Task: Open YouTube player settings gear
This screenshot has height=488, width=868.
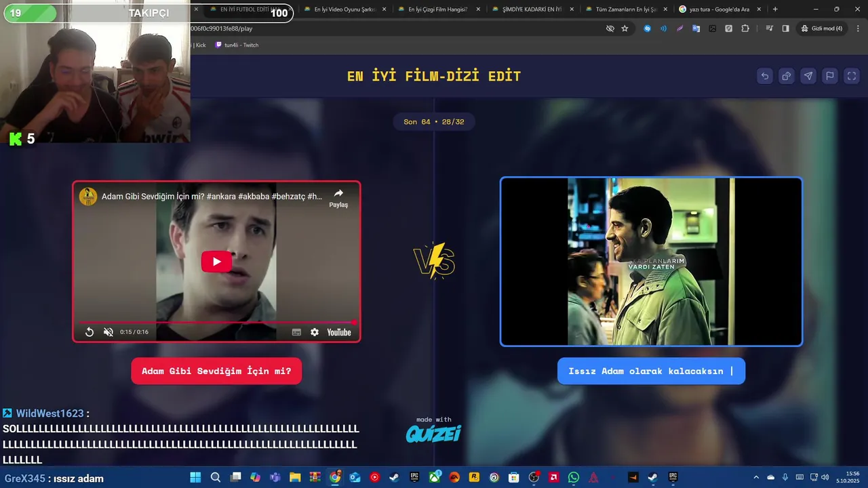Action: point(315,332)
